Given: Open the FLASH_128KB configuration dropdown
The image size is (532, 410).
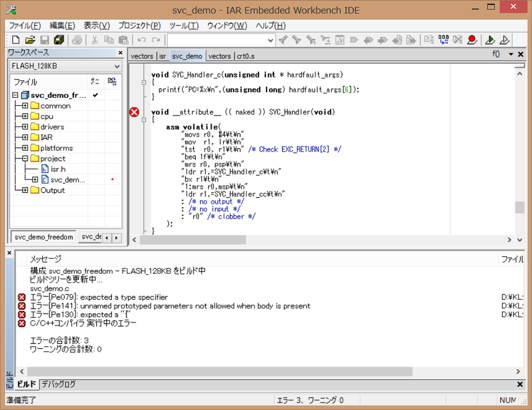Looking at the screenshot, I should (117, 66).
